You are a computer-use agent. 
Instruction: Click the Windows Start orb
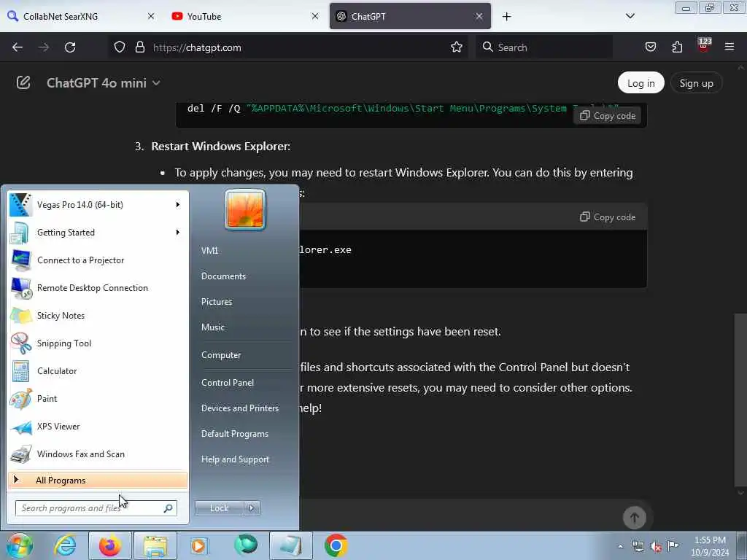(19, 545)
